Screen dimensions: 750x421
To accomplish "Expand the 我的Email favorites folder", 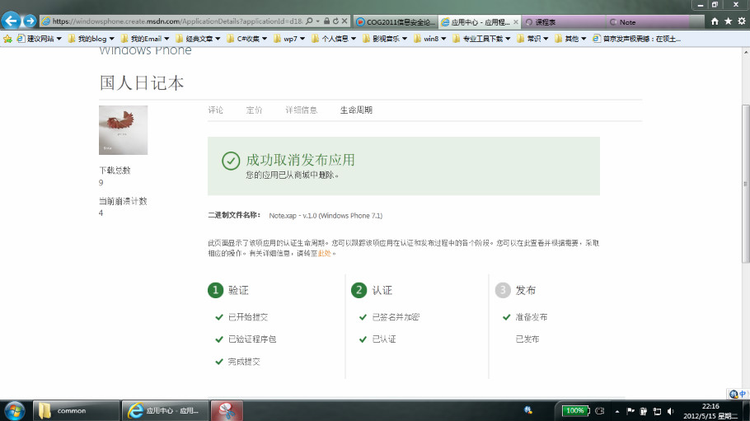I will (145, 39).
